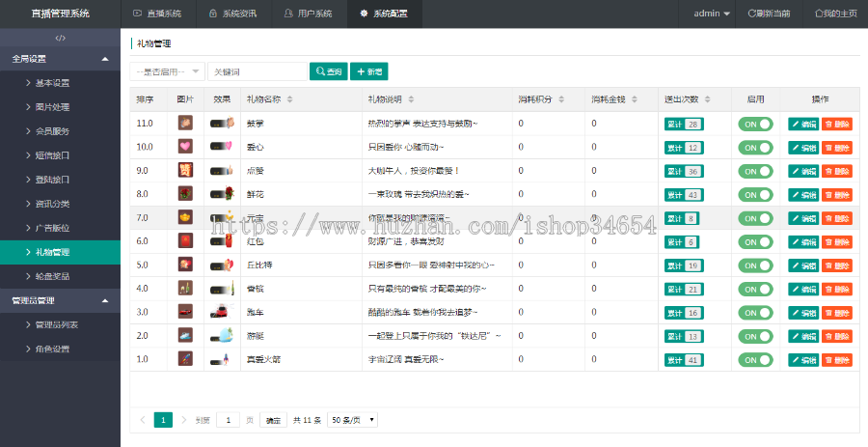Click 刷新当前 refresh link

pyautogui.click(x=769, y=14)
